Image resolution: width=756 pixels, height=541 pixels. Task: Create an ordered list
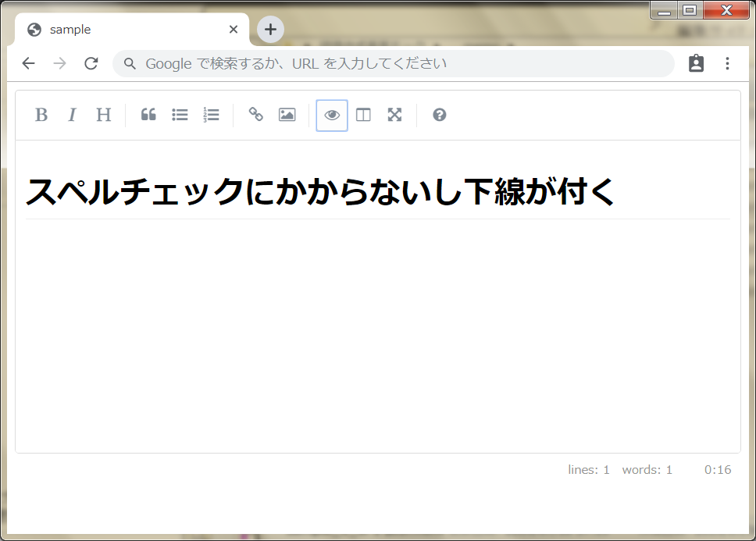point(210,115)
